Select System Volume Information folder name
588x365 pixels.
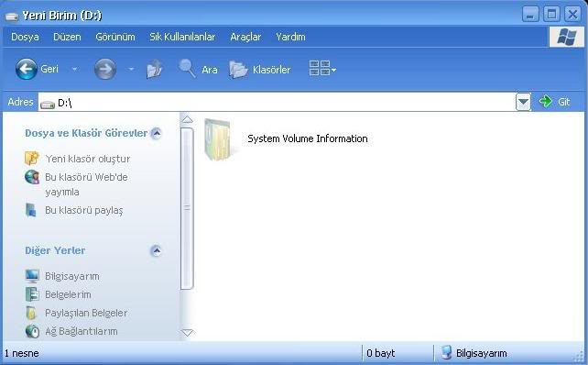tap(308, 138)
